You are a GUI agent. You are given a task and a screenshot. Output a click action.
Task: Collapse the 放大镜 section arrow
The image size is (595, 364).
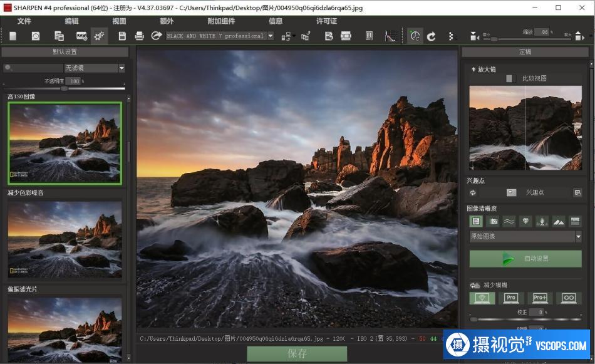[473, 70]
